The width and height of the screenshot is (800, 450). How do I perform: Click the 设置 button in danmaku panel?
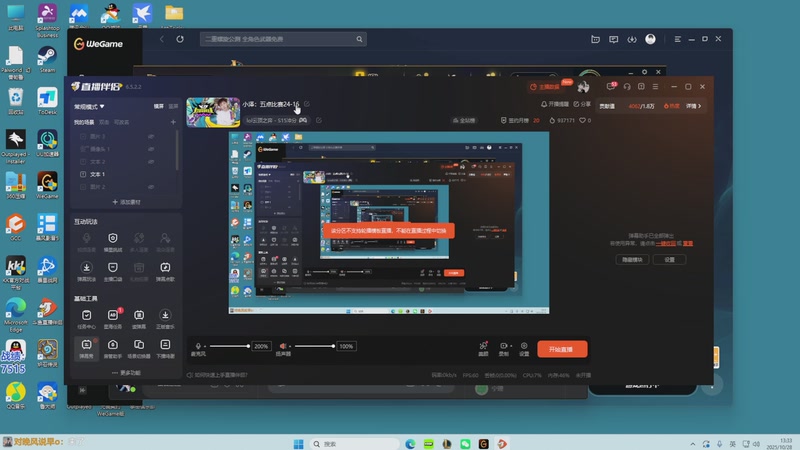tap(669, 260)
